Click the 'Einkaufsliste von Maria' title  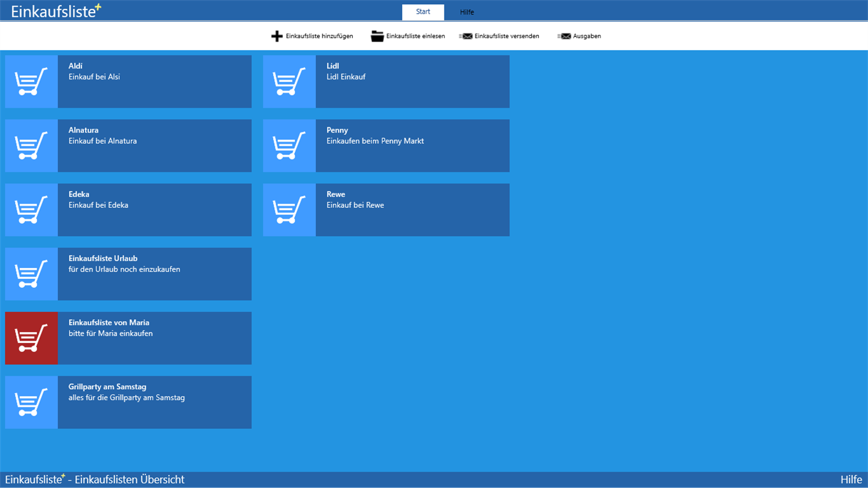coord(109,322)
